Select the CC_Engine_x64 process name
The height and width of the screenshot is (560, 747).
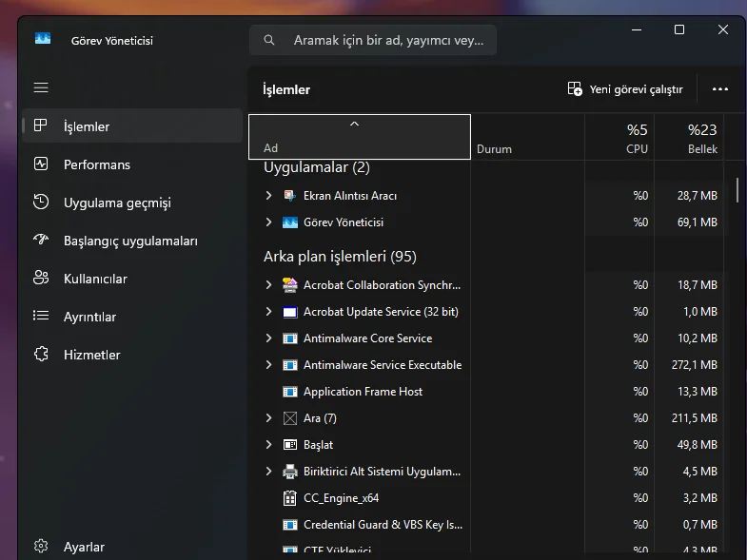(x=341, y=498)
